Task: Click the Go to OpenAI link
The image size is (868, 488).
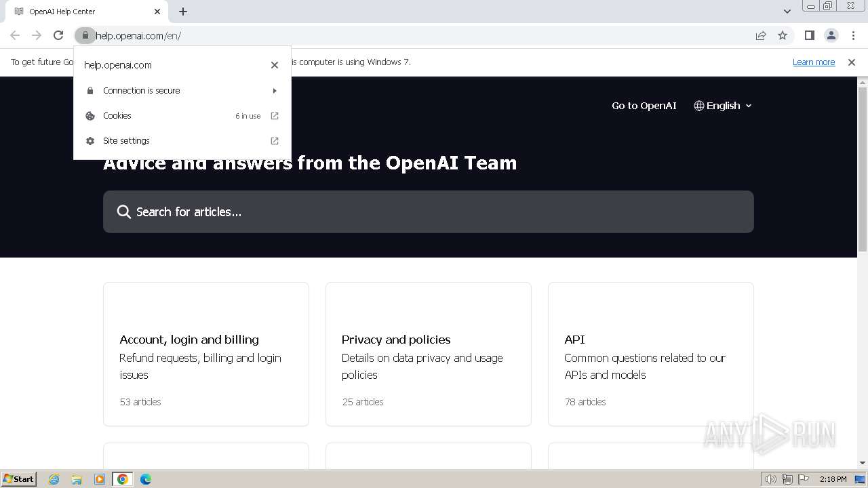Action: pyautogui.click(x=644, y=106)
